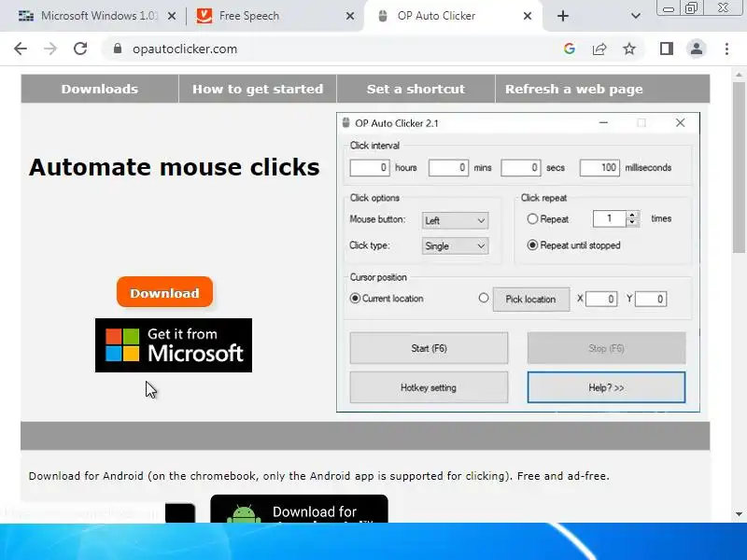
Task: Click the Help? >> button
Action: 606,387
